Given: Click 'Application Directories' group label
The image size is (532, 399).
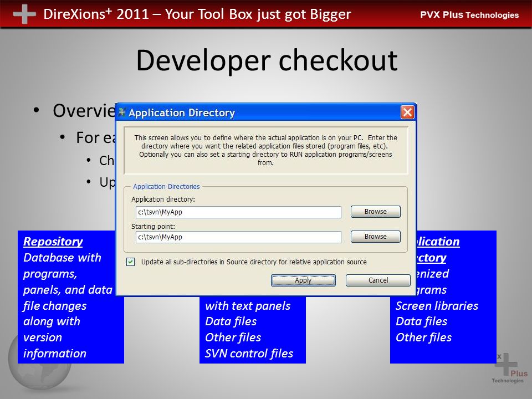Looking at the screenshot, I should (166, 187).
